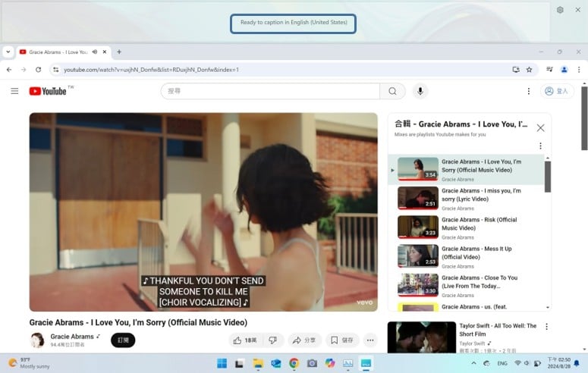Go forward in browser history
This screenshot has width=588, height=373.
(x=24, y=69)
